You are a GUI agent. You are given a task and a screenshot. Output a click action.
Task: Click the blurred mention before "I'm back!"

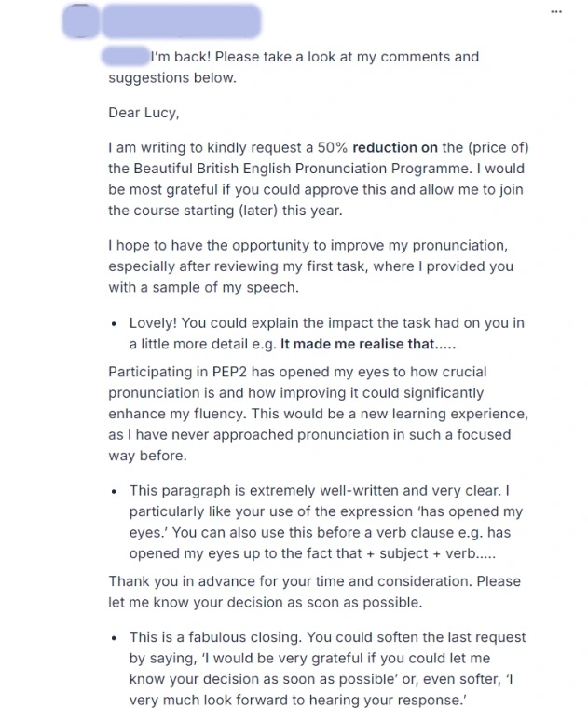(128, 56)
